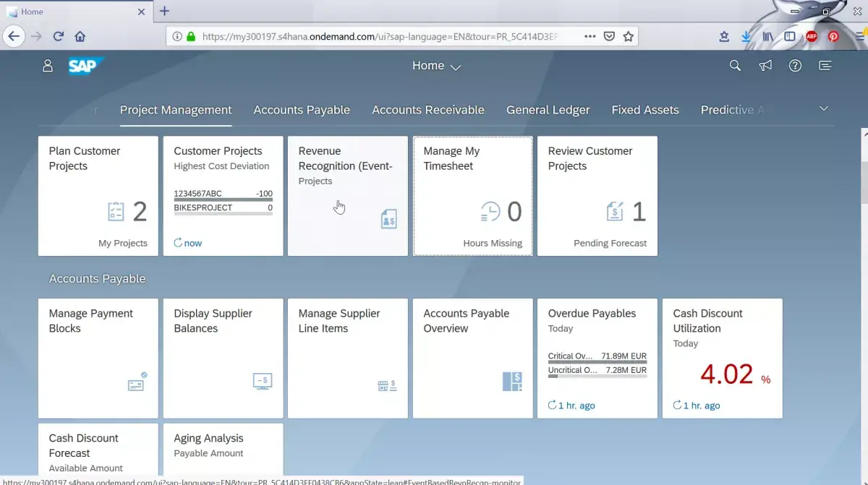Switch to the Accounts Receivable tab

pos(428,110)
